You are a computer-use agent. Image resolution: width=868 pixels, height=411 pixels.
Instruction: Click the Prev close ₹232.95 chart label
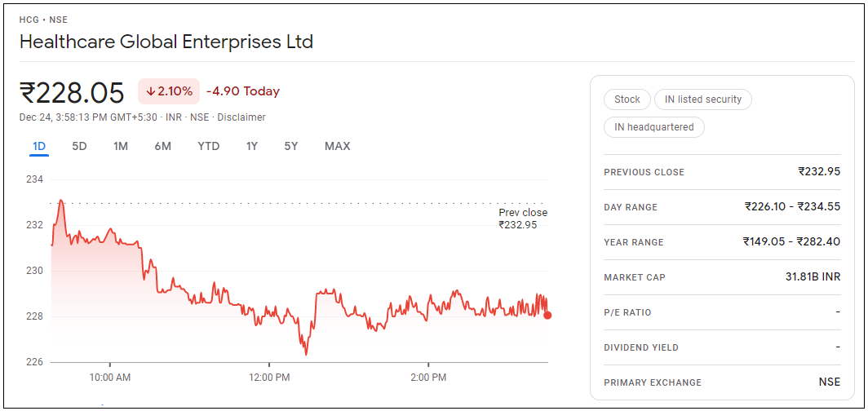(x=523, y=219)
